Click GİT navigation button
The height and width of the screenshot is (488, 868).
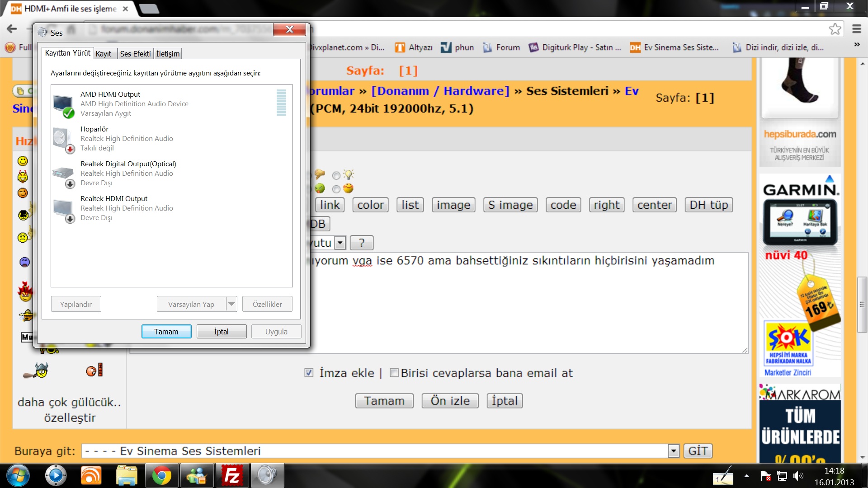tap(698, 451)
